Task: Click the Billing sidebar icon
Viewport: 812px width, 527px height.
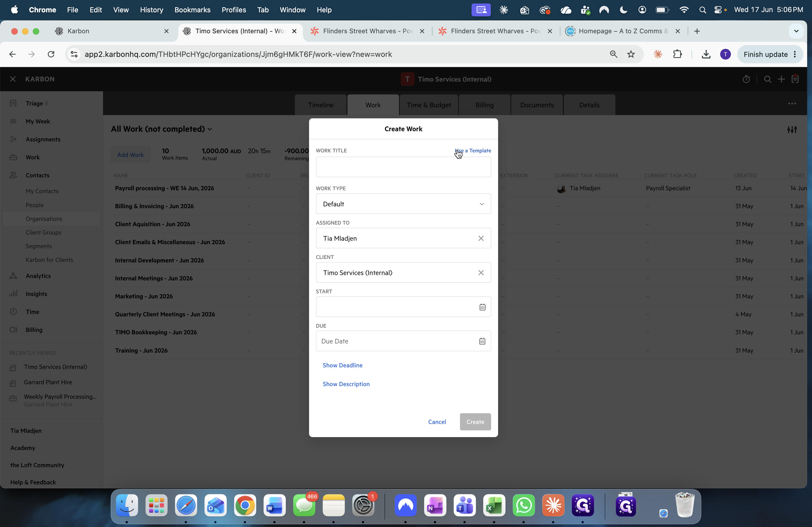Action: tap(13, 330)
